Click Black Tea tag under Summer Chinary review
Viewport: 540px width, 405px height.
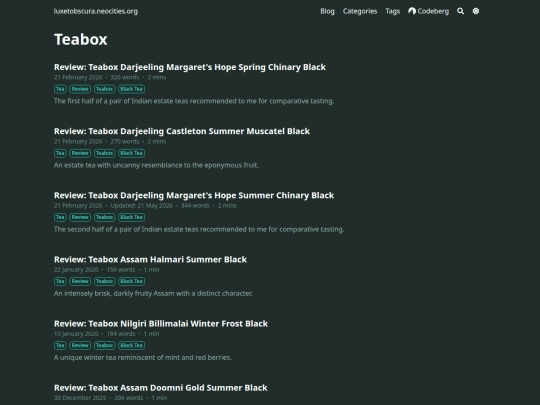click(x=132, y=217)
